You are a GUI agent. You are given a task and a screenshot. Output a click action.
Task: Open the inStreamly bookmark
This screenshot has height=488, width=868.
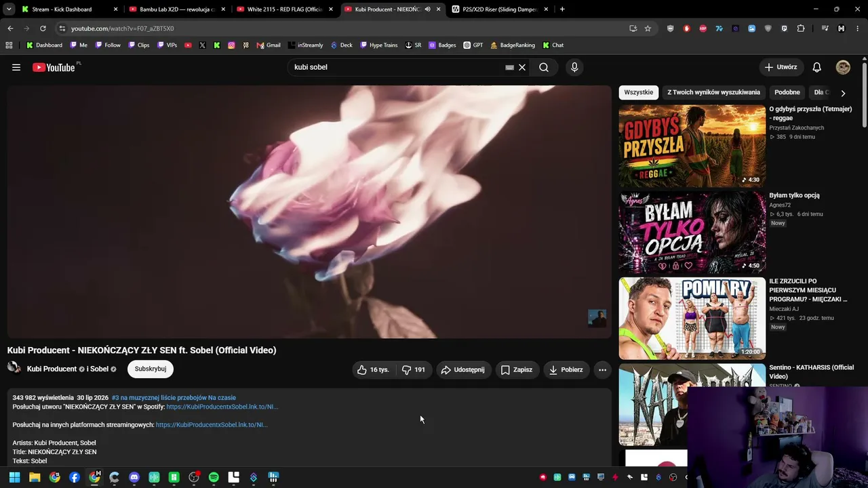pyautogui.click(x=305, y=45)
